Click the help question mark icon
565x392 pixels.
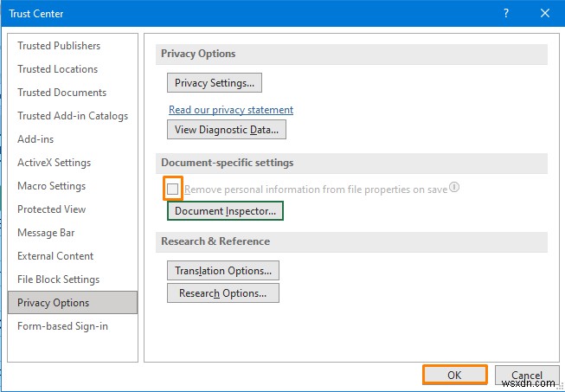pos(505,14)
